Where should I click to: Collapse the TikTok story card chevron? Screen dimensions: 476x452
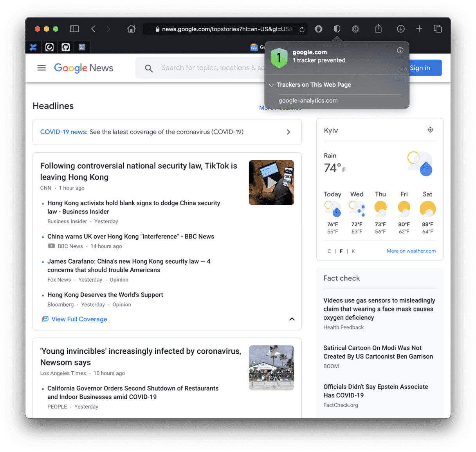292,319
